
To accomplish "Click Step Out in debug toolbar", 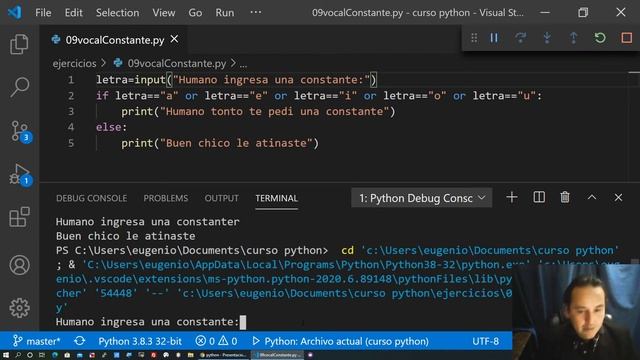I will click(x=573, y=38).
